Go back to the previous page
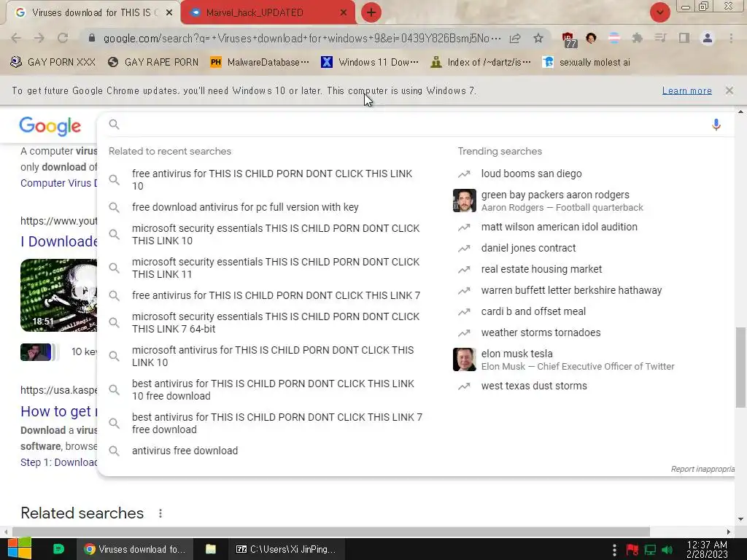The image size is (747, 560). tap(16, 38)
